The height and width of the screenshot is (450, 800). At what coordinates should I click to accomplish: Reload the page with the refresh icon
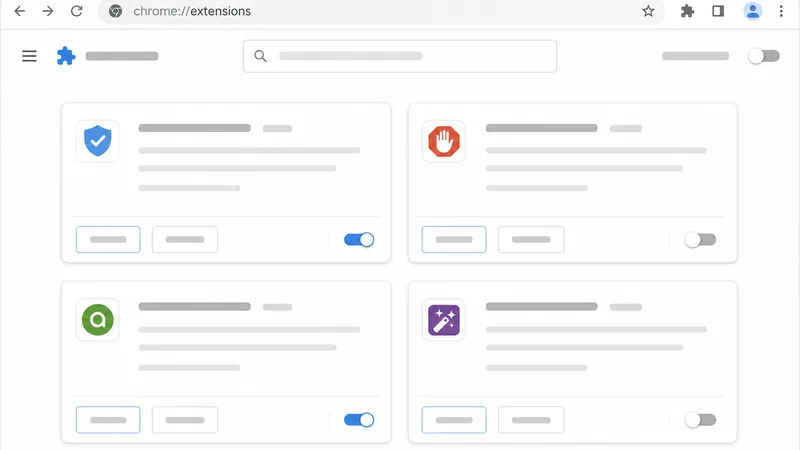point(77,11)
